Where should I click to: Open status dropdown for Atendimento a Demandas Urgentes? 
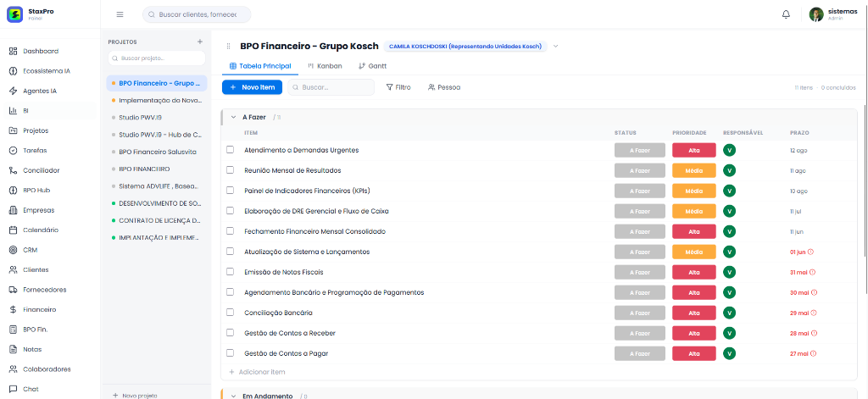[x=640, y=150]
